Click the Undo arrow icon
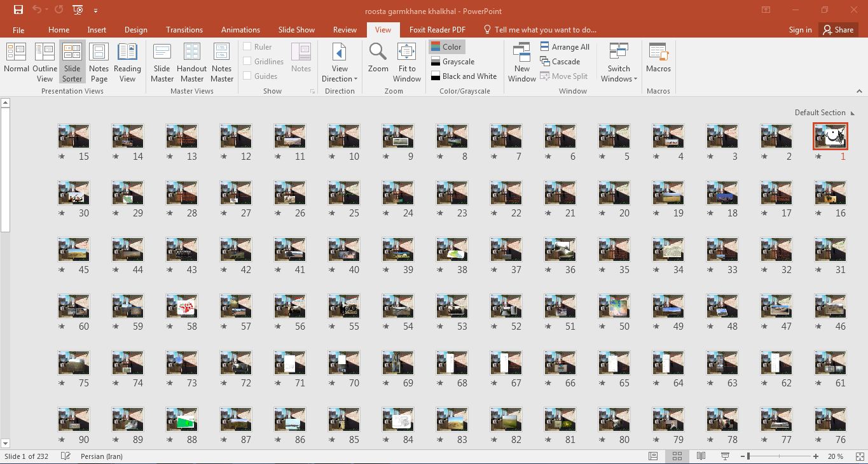868x464 pixels. click(37, 10)
